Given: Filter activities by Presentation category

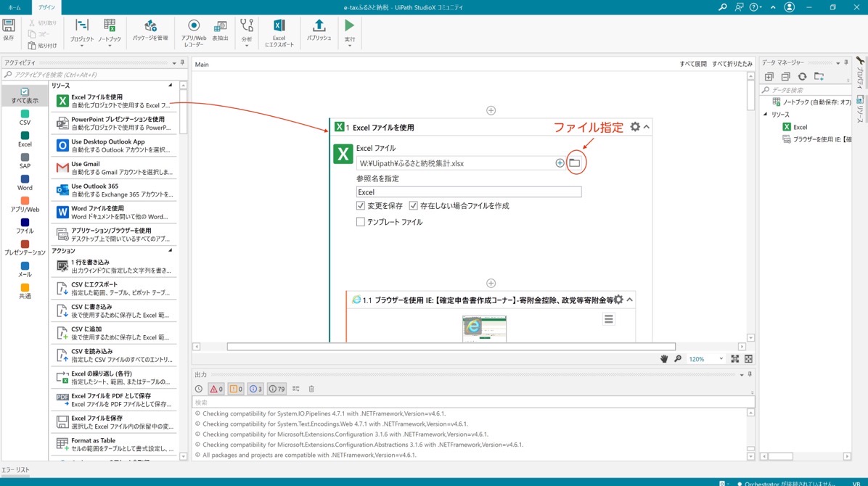Looking at the screenshot, I should (x=25, y=247).
